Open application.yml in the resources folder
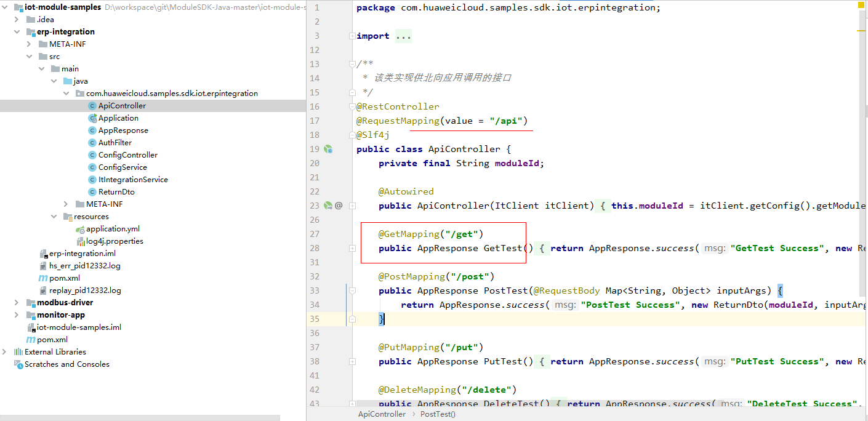The width and height of the screenshot is (868, 421). pos(113,229)
